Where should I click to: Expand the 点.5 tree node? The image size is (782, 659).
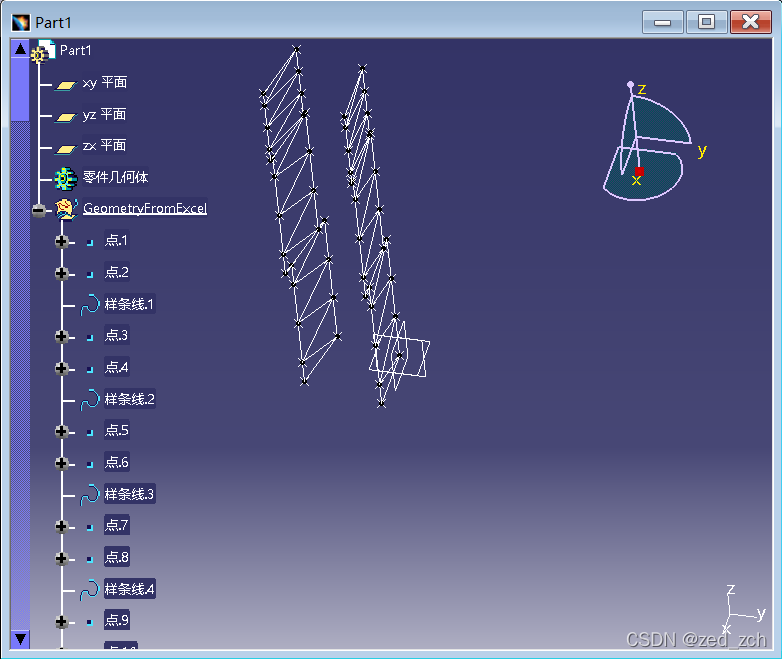62,431
